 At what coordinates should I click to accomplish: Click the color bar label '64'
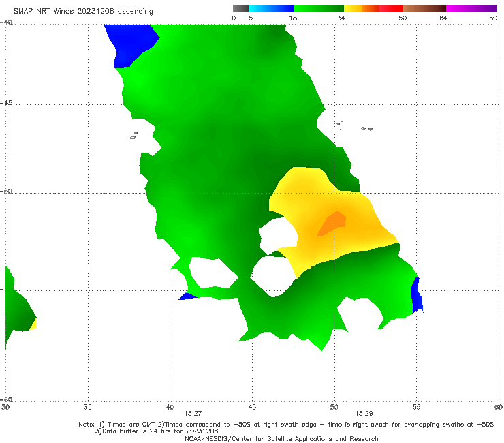coord(443,18)
